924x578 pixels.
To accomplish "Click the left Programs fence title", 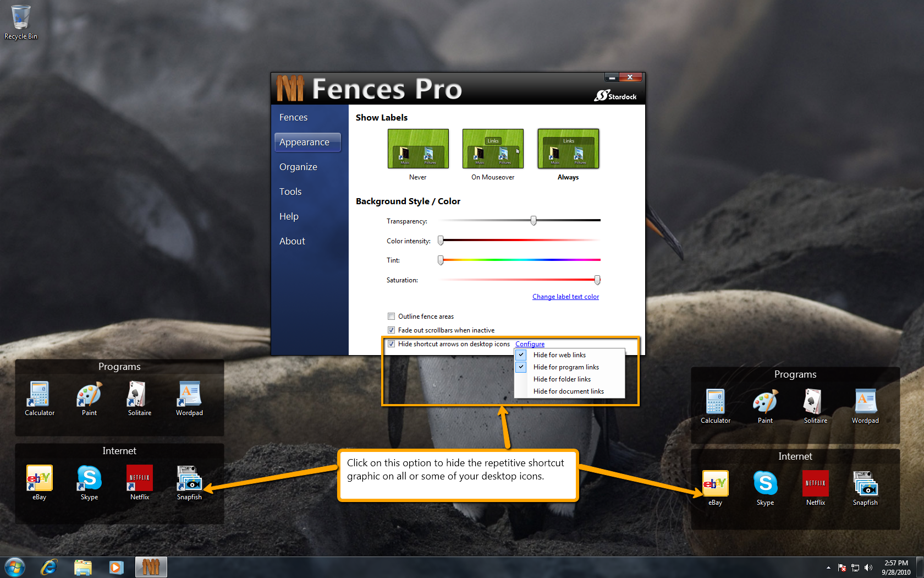I will point(119,367).
